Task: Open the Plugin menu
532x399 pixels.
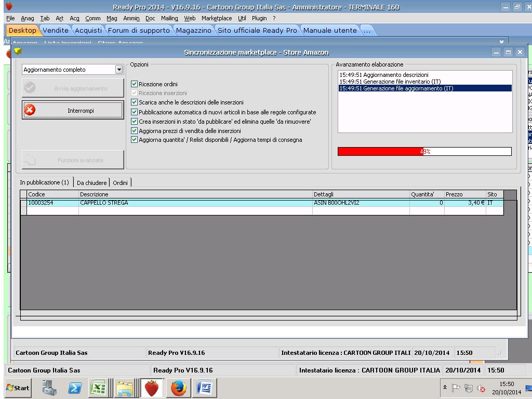Action: pyautogui.click(x=259, y=18)
